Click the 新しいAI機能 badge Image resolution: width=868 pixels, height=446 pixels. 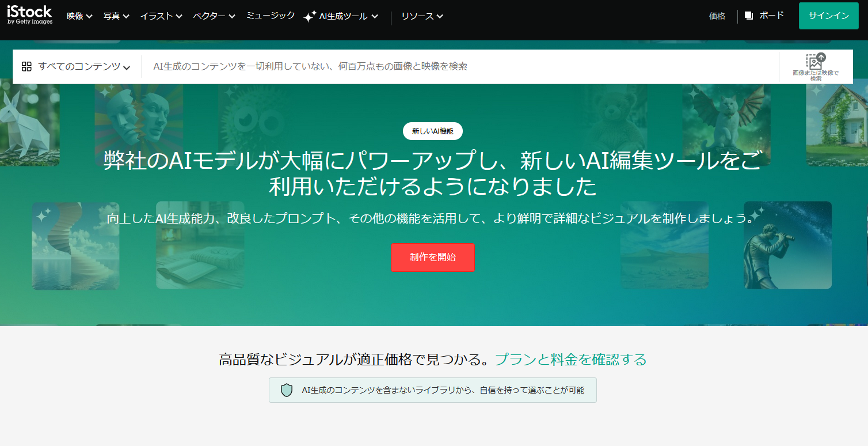coord(433,131)
